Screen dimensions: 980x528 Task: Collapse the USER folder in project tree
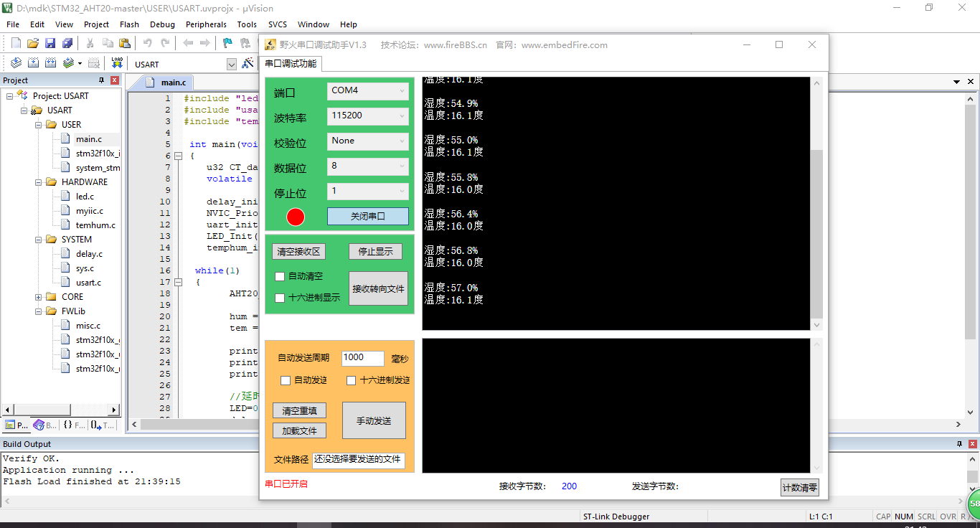[38, 124]
